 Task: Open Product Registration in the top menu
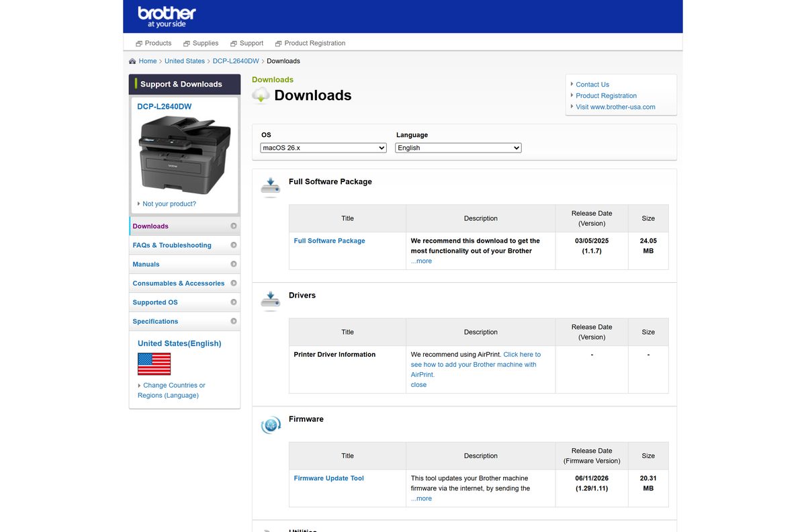tap(314, 43)
